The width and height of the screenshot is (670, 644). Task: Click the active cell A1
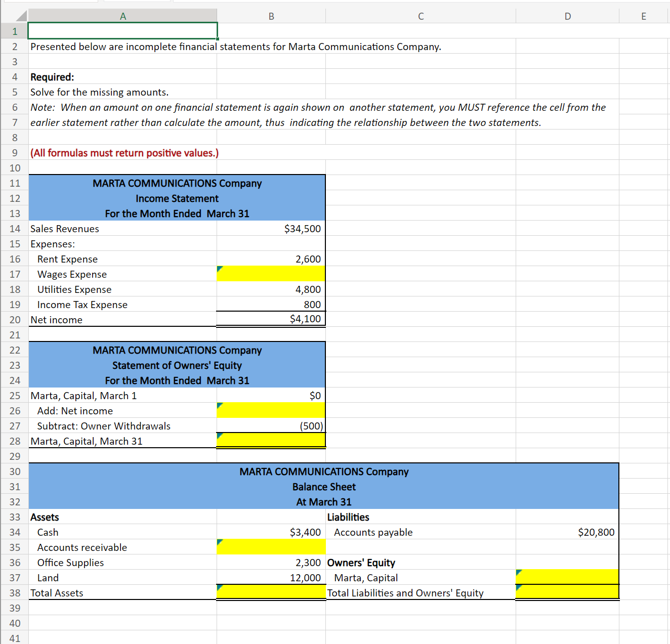click(x=122, y=31)
